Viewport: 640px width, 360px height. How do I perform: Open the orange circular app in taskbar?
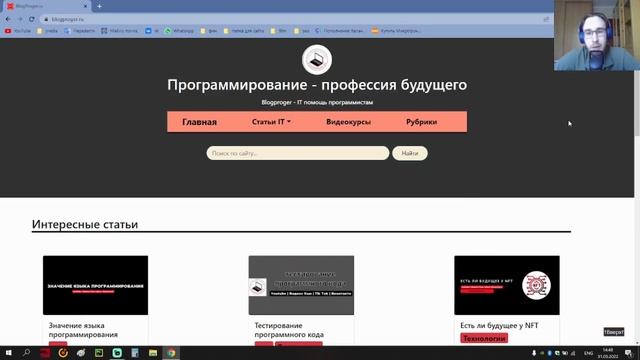click(x=63, y=353)
